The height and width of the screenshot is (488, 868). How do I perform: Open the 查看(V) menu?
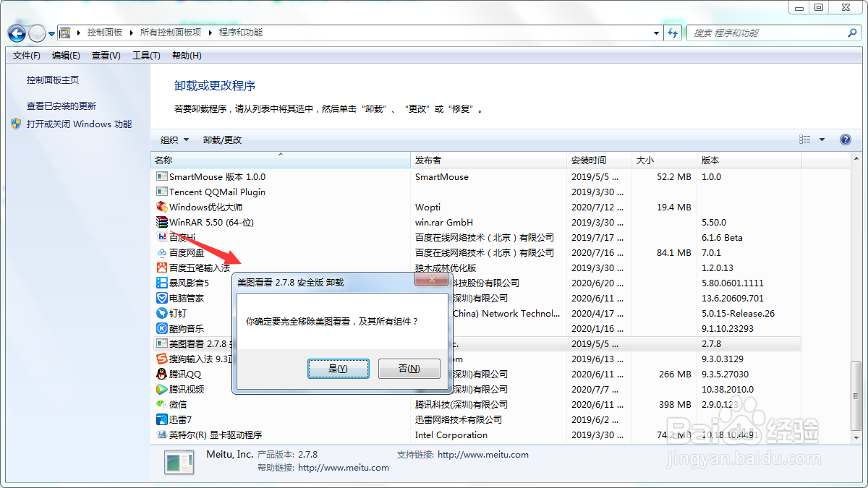(106, 56)
